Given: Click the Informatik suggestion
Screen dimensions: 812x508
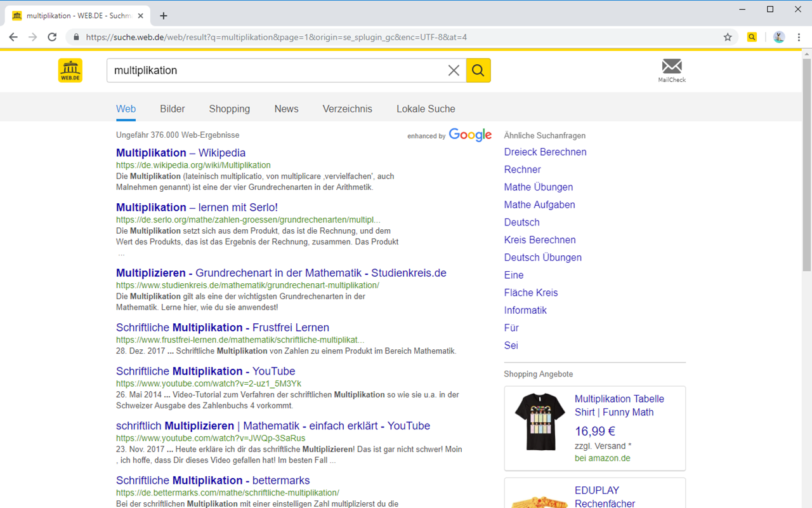Looking at the screenshot, I should (525, 310).
